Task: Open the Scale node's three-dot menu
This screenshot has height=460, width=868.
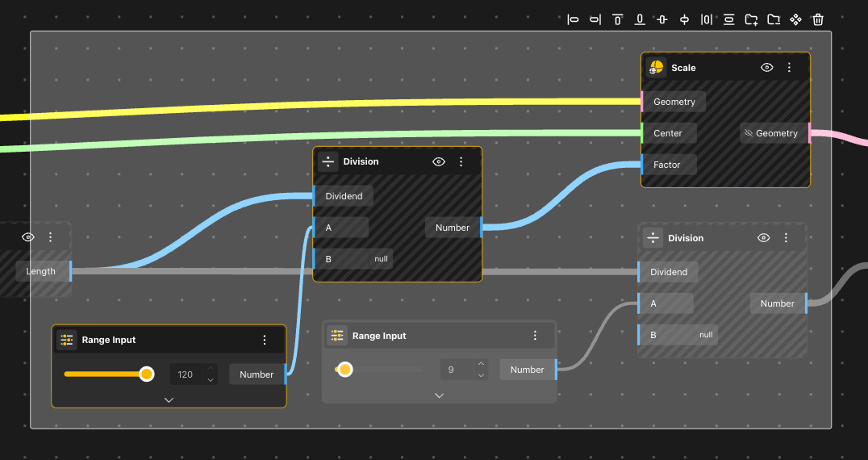Action: tap(789, 68)
